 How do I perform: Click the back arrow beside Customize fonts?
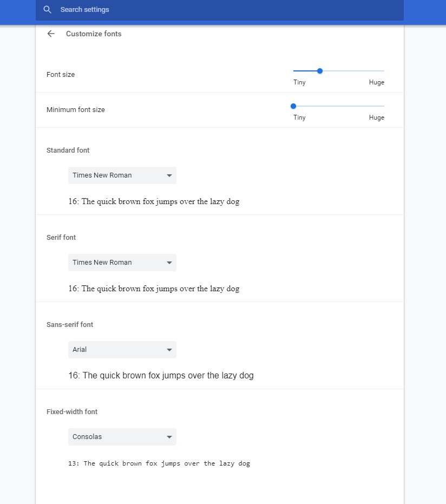click(x=51, y=34)
